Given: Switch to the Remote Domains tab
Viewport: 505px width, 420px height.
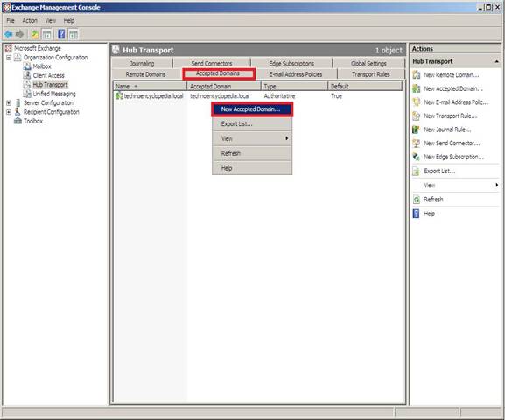Looking at the screenshot, I should [145, 74].
